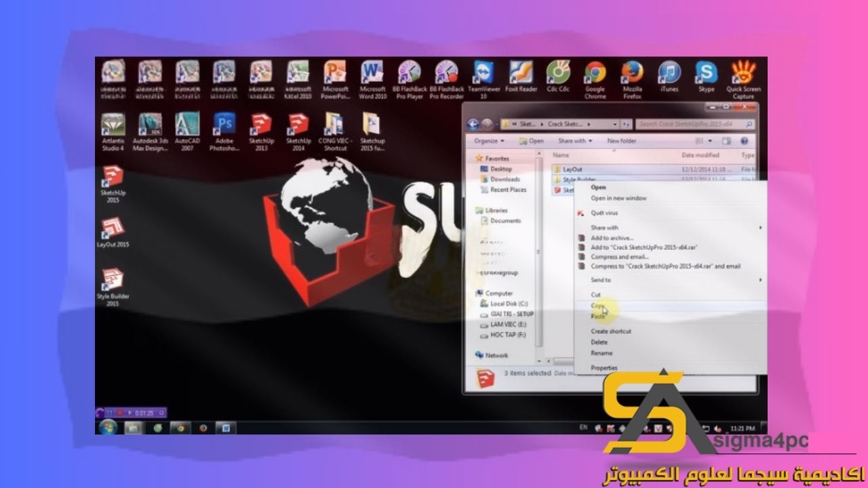Click the Explorer Back navigation arrow

(473, 125)
